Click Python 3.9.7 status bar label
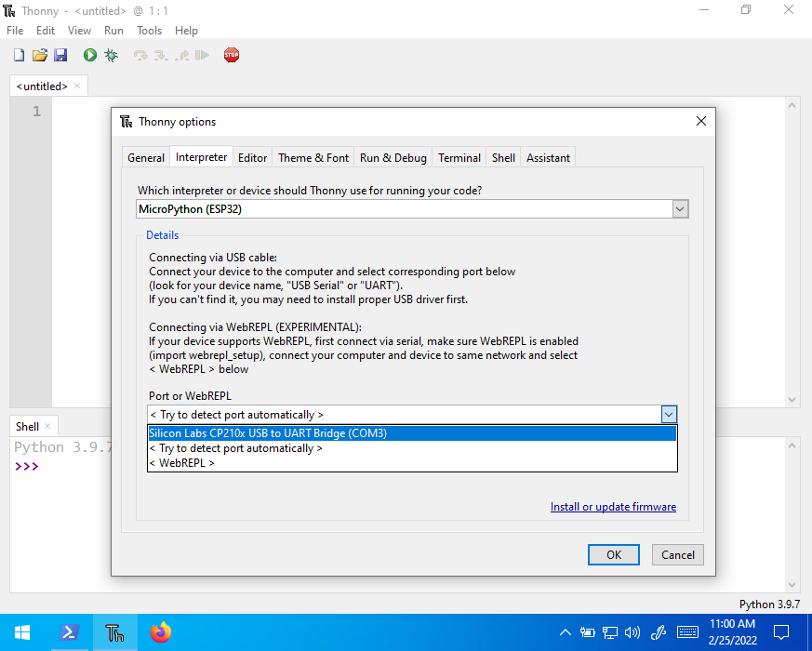 [x=769, y=604]
